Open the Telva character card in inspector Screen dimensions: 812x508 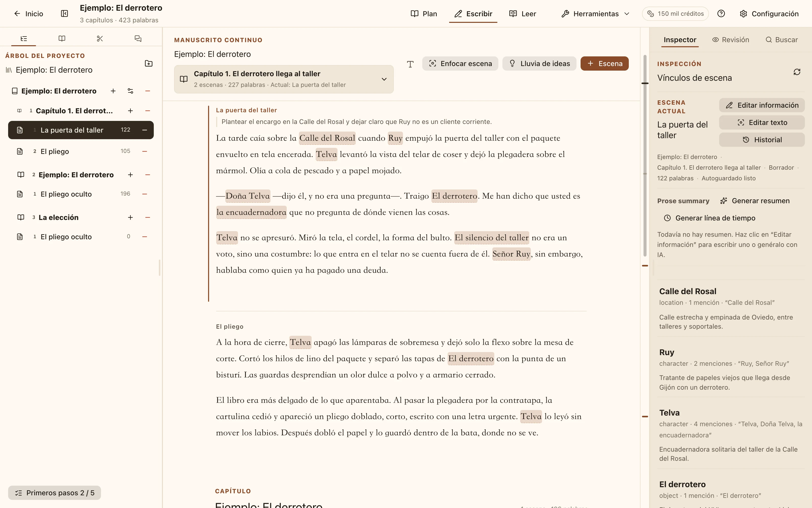pos(731,435)
